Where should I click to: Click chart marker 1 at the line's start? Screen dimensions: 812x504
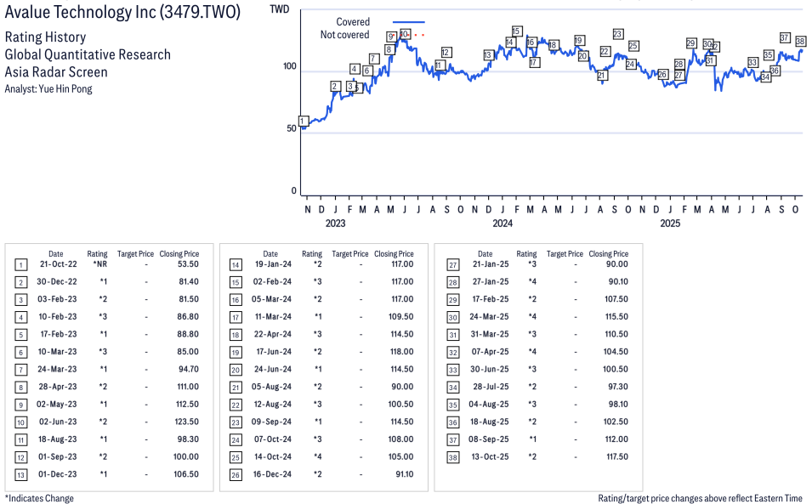303,122
